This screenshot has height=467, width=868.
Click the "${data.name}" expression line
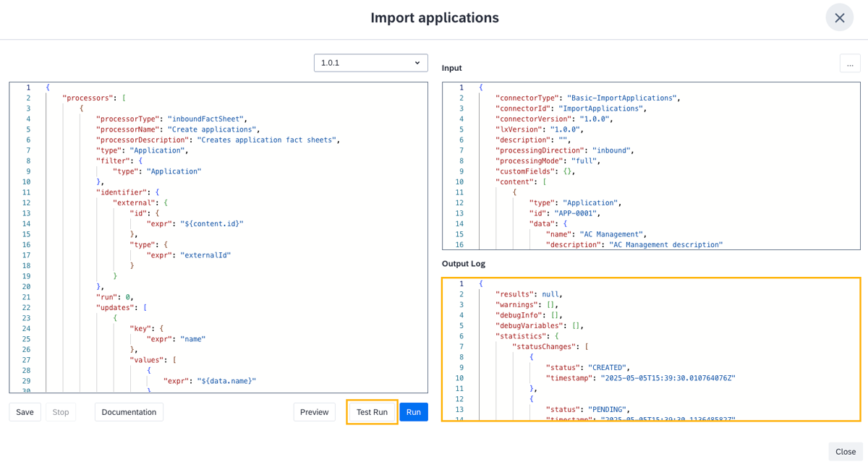coord(210,381)
